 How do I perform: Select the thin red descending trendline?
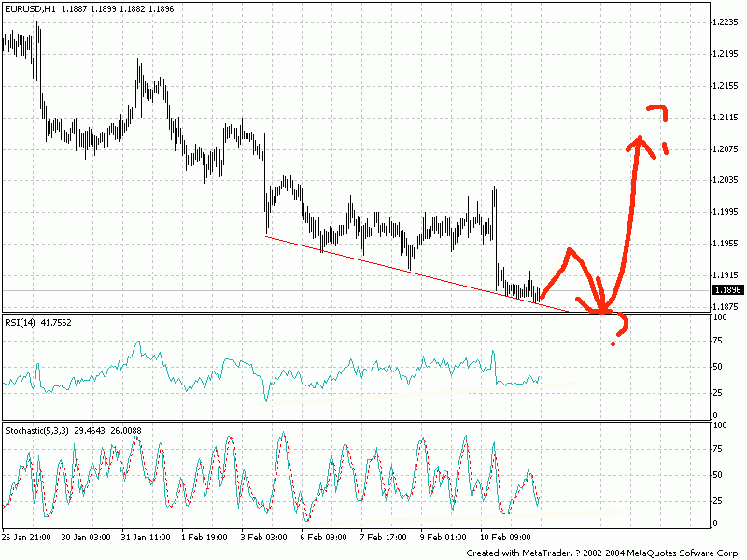point(416,273)
